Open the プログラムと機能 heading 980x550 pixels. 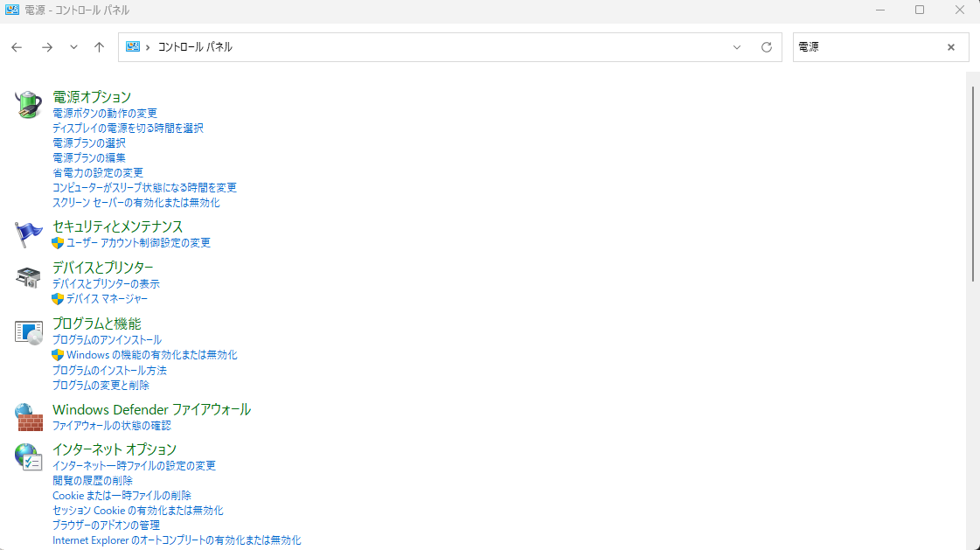click(97, 324)
